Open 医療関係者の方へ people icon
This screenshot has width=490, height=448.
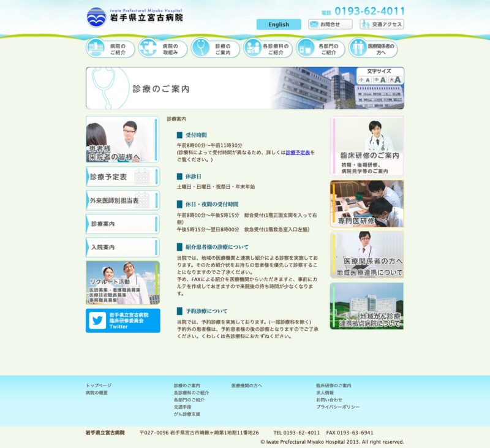(x=358, y=48)
